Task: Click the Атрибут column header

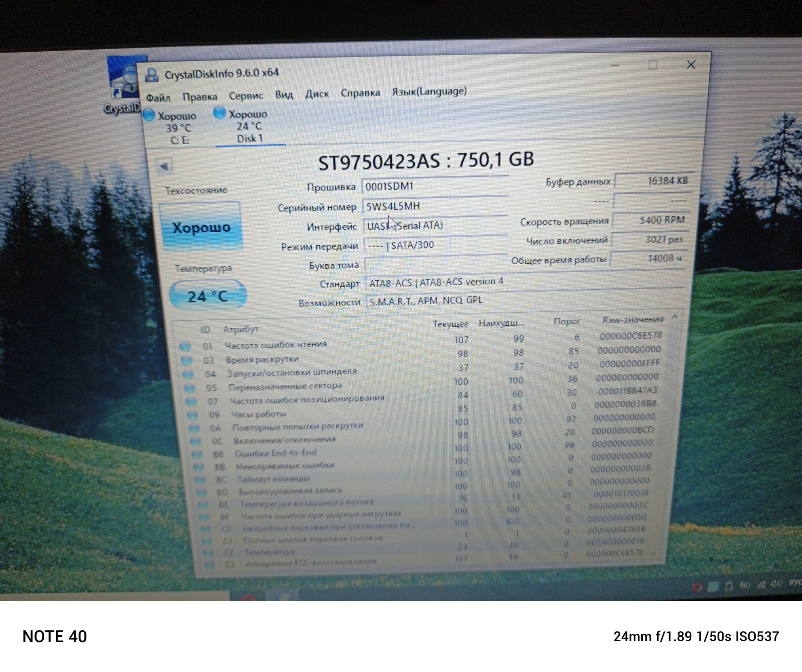Action: tap(241, 329)
